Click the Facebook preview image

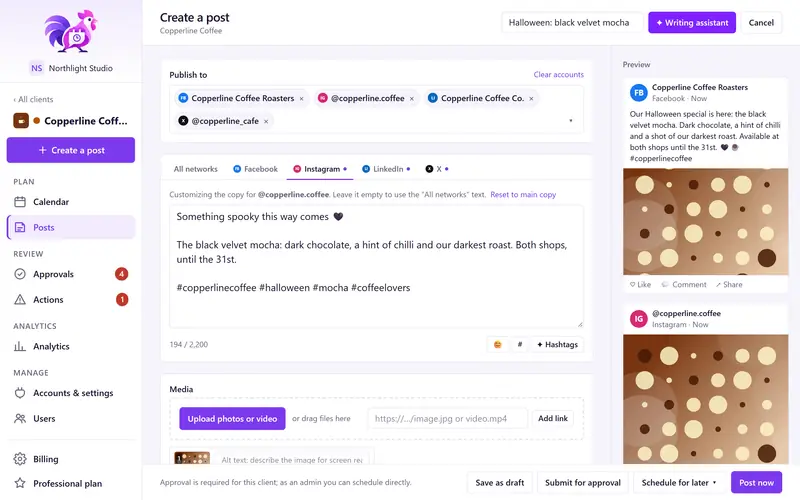[705, 221]
